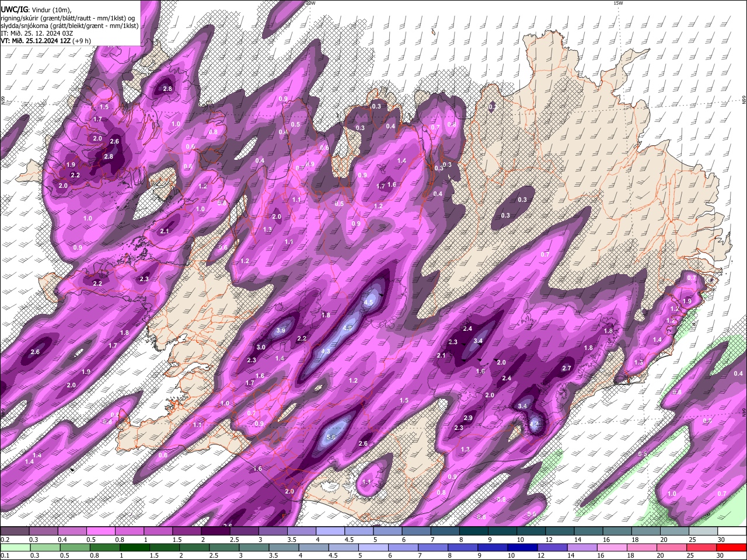Click the deep blue lower swatch between 10 and 12
This screenshot has width=747, height=560.
point(522,547)
